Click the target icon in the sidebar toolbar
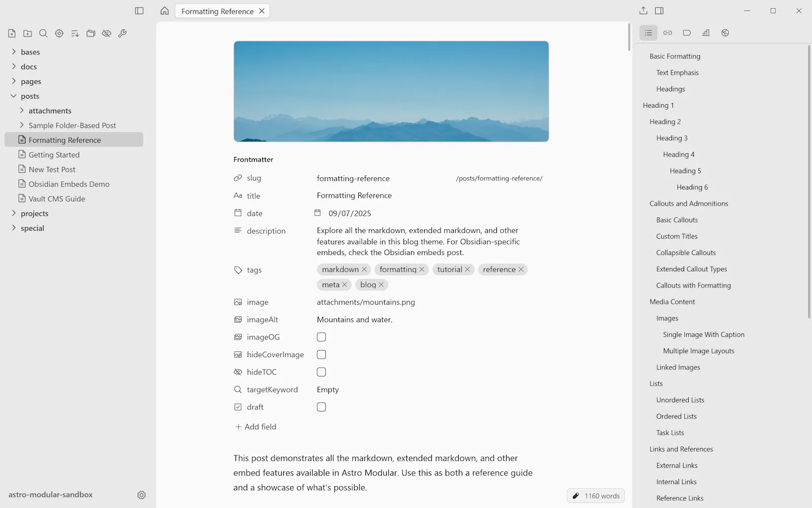Viewport: 812px width, 508px height. click(x=59, y=34)
